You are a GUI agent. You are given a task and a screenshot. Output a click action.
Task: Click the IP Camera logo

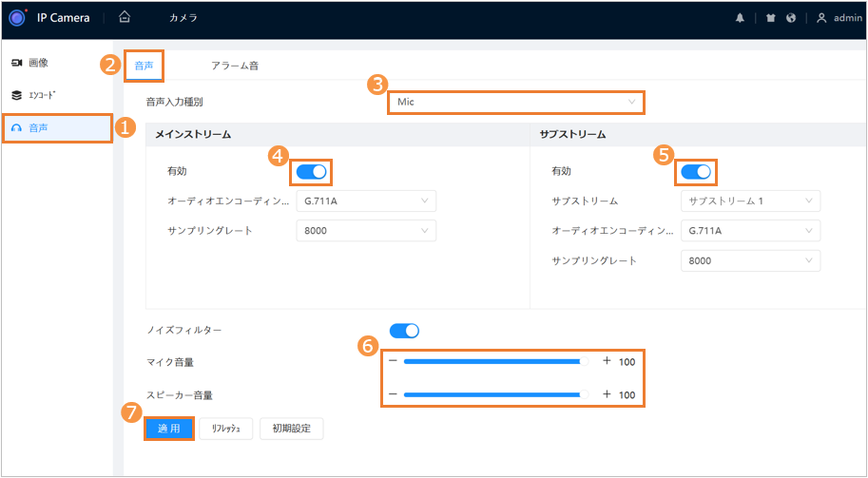[17, 17]
